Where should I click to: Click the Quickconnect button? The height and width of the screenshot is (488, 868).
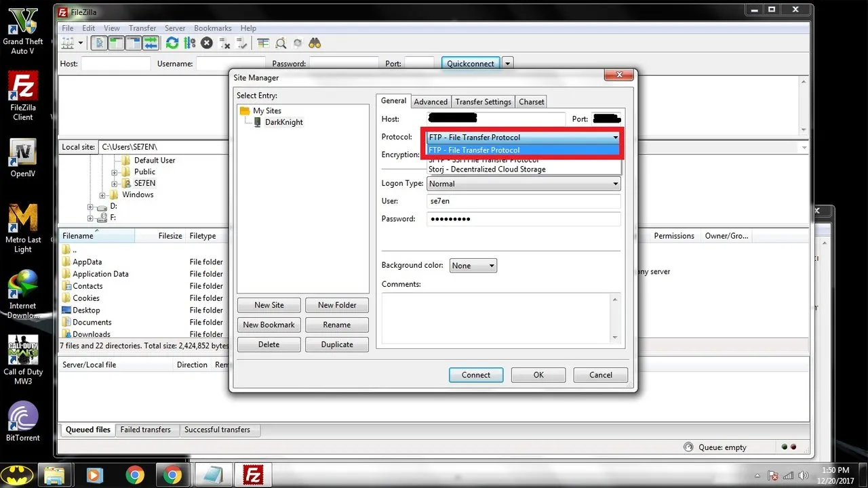point(471,63)
